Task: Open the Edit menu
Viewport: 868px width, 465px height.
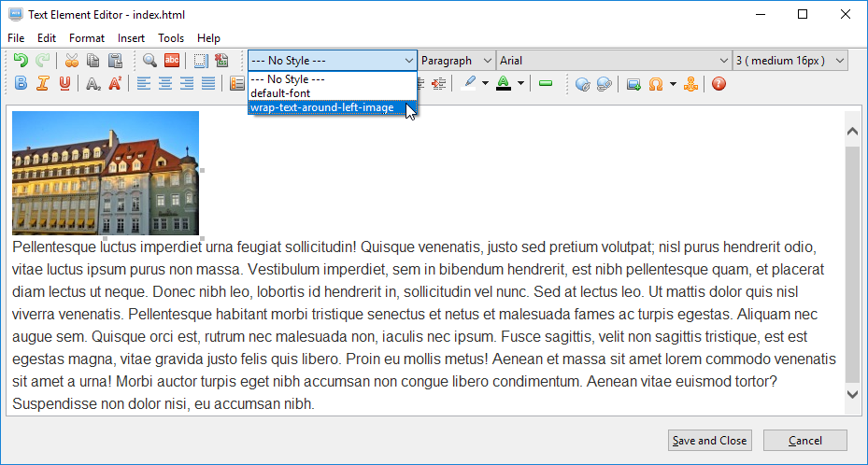Action: [x=47, y=38]
